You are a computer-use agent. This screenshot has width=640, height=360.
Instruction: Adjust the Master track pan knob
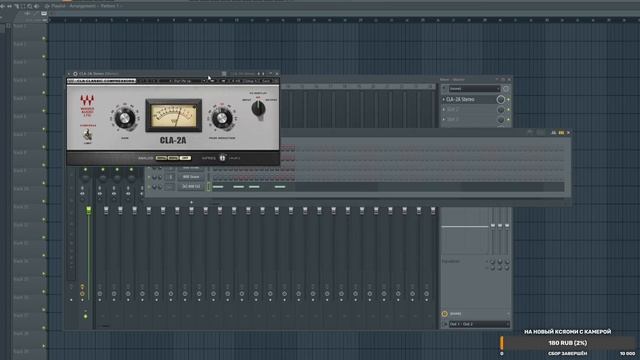85,178
